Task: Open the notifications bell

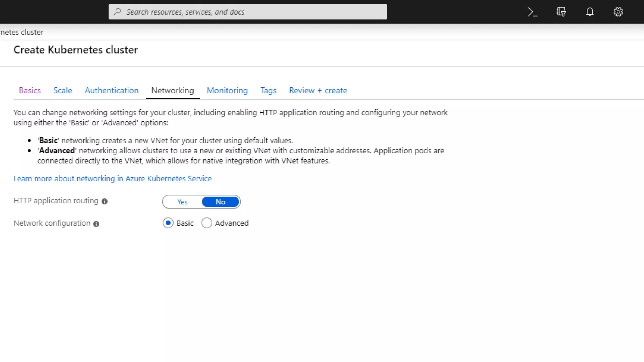Action: click(x=590, y=12)
